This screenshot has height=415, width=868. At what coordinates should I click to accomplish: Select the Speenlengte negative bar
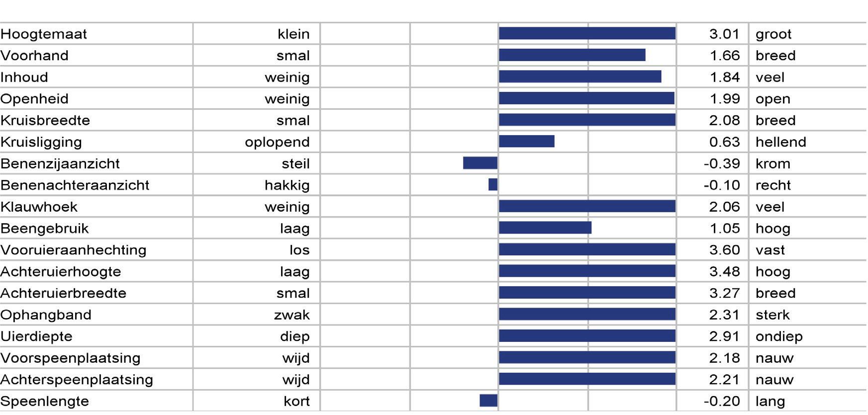pyautogui.click(x=488, y=401)
